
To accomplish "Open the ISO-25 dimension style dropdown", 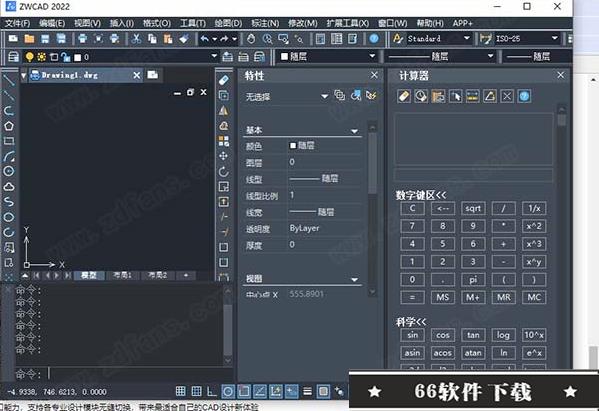I will [x=555, y=38].
